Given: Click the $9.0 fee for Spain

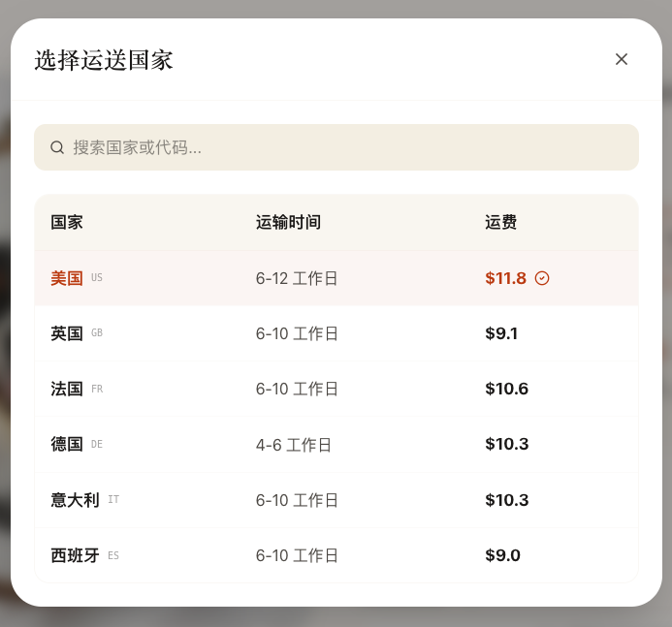Looking at the screenshot, I should pyautogui.click(x=502, y=555).
